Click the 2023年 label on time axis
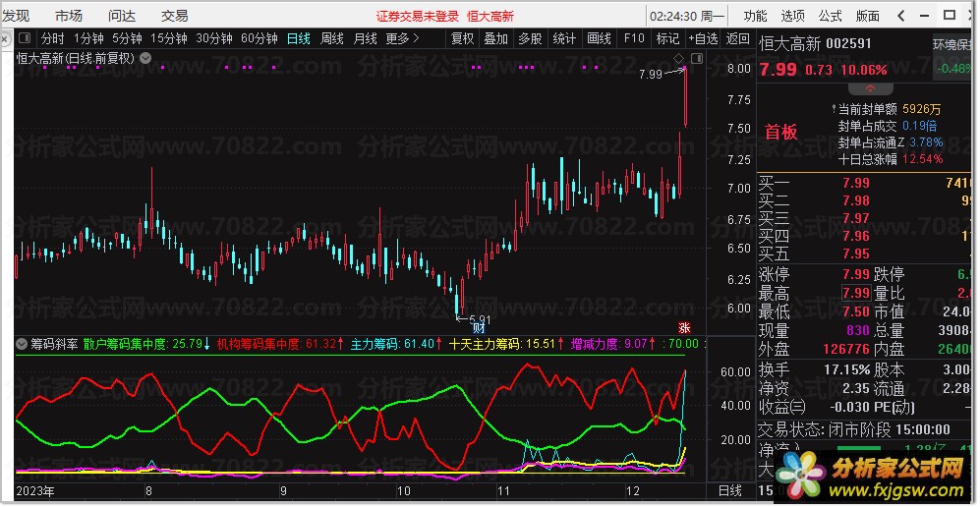This screenshot has height=507, width=980. (x=35, y=490)
